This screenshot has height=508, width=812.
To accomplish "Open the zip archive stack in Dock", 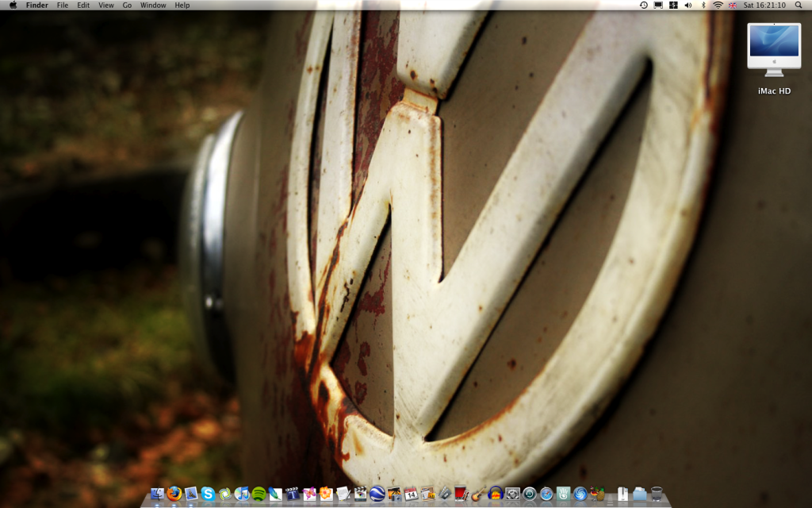I will pos(622,494).
